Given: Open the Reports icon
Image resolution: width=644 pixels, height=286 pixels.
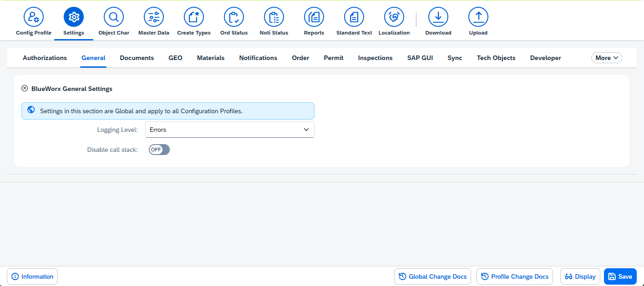Looking at the screenshot, I should [314, 17].
